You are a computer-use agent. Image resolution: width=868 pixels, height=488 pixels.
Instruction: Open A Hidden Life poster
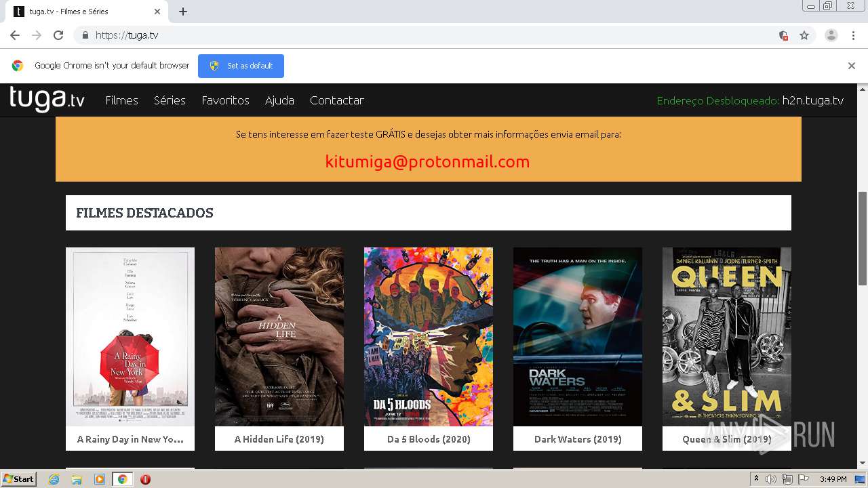(x=279, y=336)
